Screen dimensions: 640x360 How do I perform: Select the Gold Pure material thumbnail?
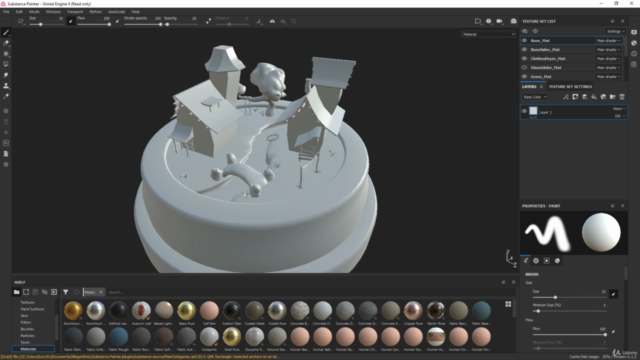pyautogui.click(x=232, y=337)
